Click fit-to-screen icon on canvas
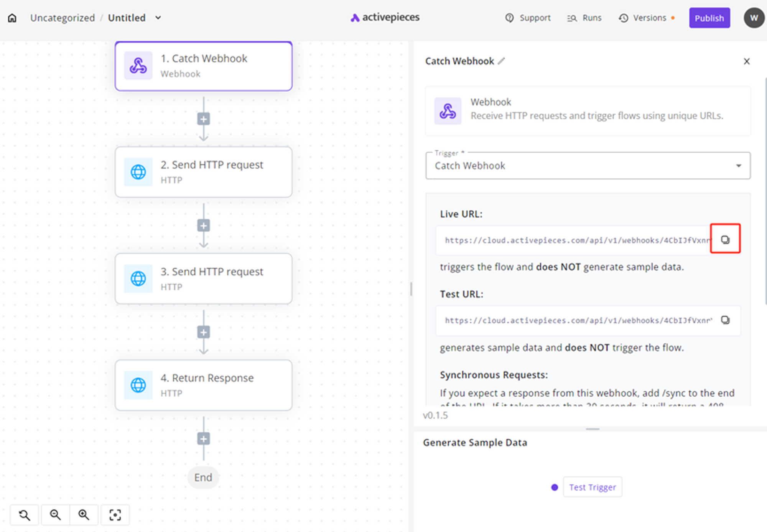The height and width of the screenshot is (532, 767). click(x=115, y=515)
